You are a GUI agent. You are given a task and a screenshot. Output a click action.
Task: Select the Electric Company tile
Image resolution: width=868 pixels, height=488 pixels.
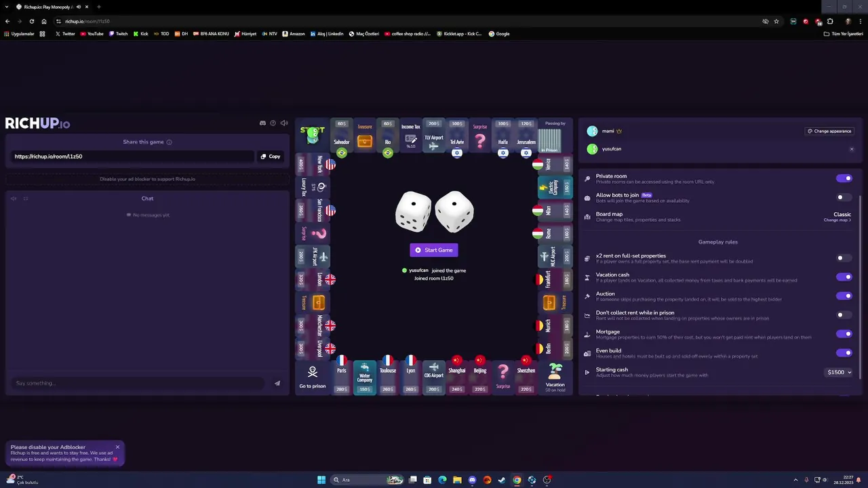555,187
